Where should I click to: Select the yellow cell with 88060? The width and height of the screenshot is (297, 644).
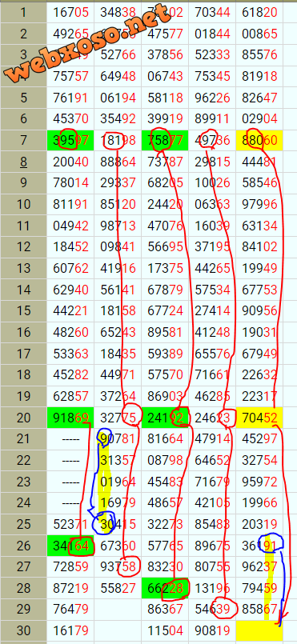(259, 141)
